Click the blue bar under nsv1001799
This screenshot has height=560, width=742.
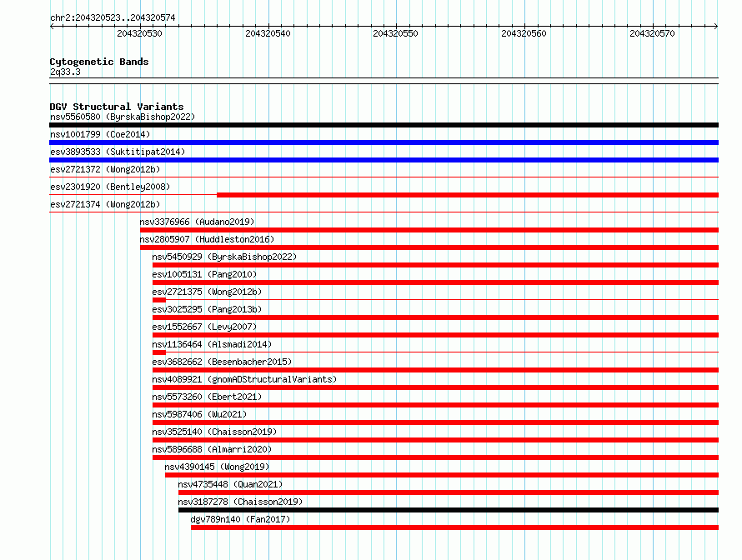point(384,142)
